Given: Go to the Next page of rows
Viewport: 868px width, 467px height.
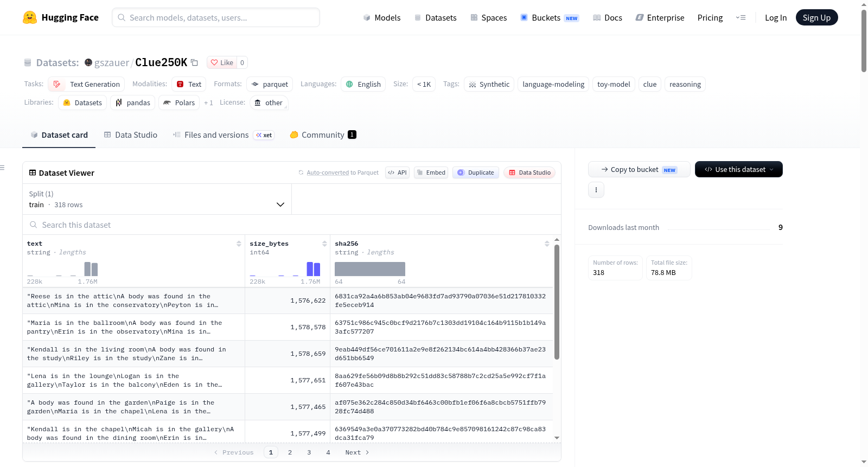Looking at the screenshot, I should pos(357,452).
